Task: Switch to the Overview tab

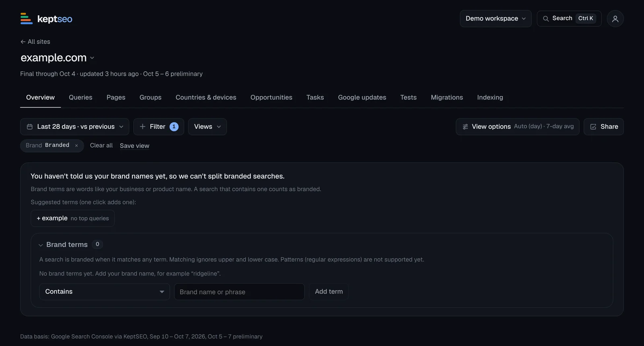Action: 40,97
